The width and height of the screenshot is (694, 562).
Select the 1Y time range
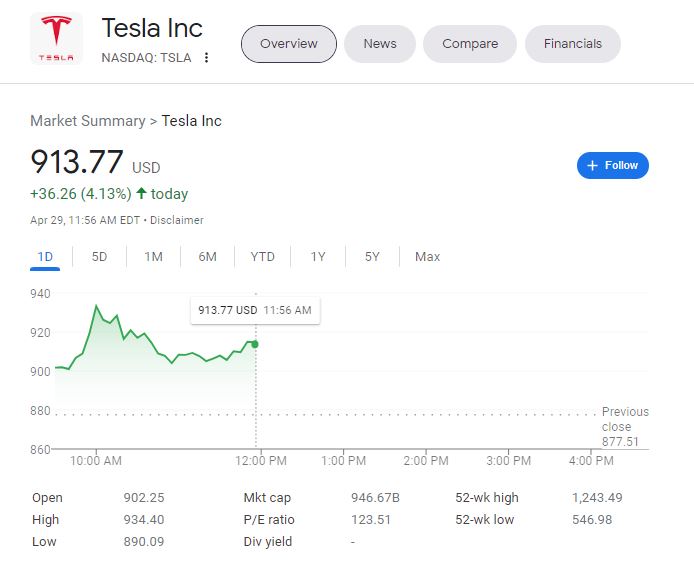pyautogui.click(x=318, y=257)
